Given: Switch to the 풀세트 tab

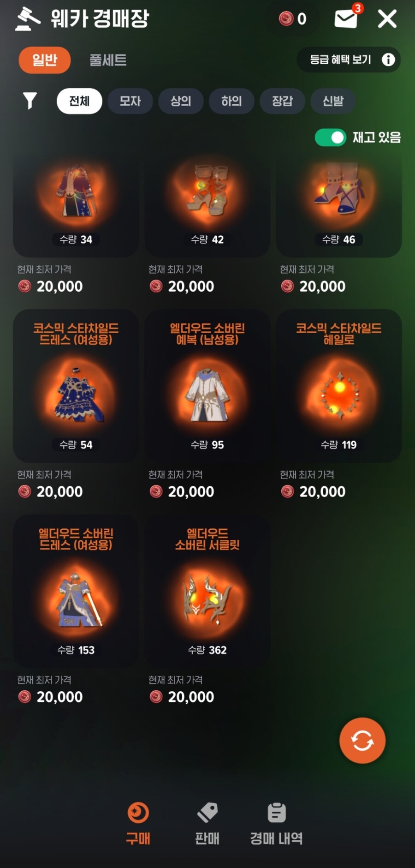Looking at the screenshot, I should pos(108,60).
